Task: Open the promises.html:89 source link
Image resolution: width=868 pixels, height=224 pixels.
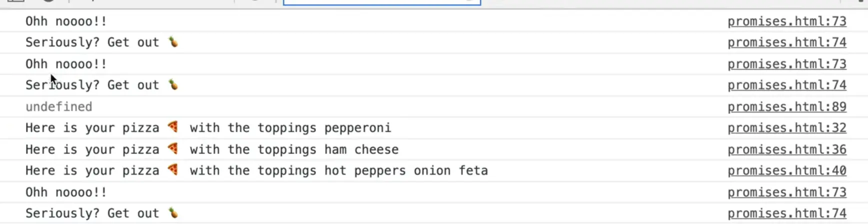Action: (786, 106)
